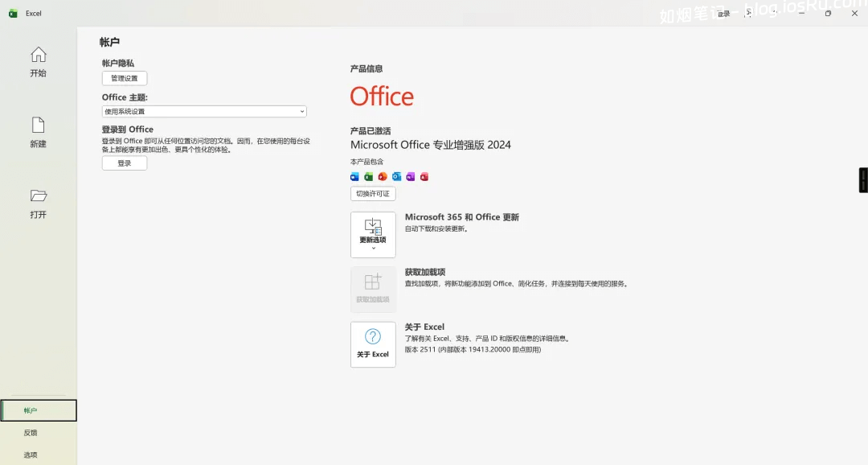Image resolution: width=868 pixels, height=465 pixels.
Task: Click the Excel logo in the title bar
Action: pos(13,13)
